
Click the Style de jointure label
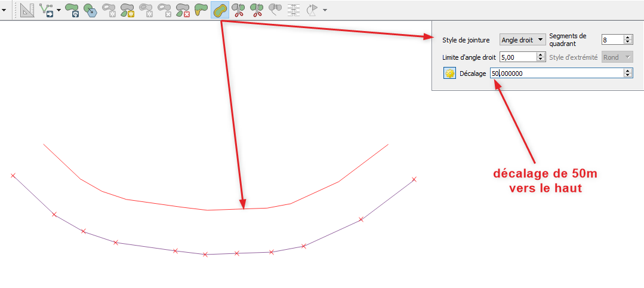466,40
